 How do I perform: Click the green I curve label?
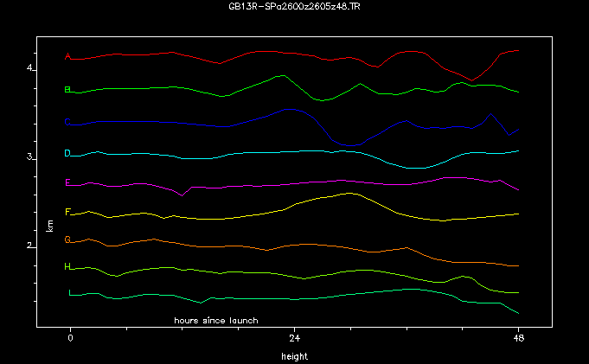pos(69,293)
